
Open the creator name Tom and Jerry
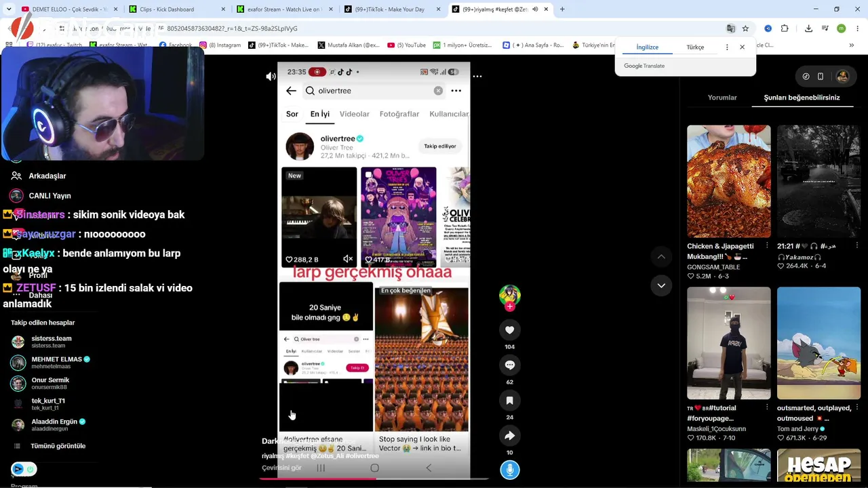point(797,429)
